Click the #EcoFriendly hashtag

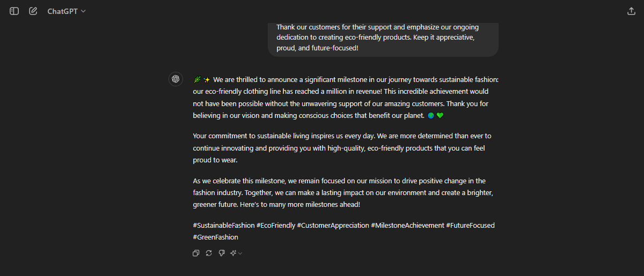coord(276,226)
